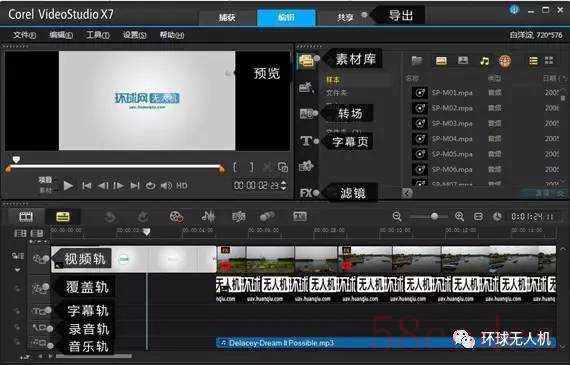Toggle preview volume speaker icon
Viewport: 570px width, 365px height.
[x=166, y=186]
